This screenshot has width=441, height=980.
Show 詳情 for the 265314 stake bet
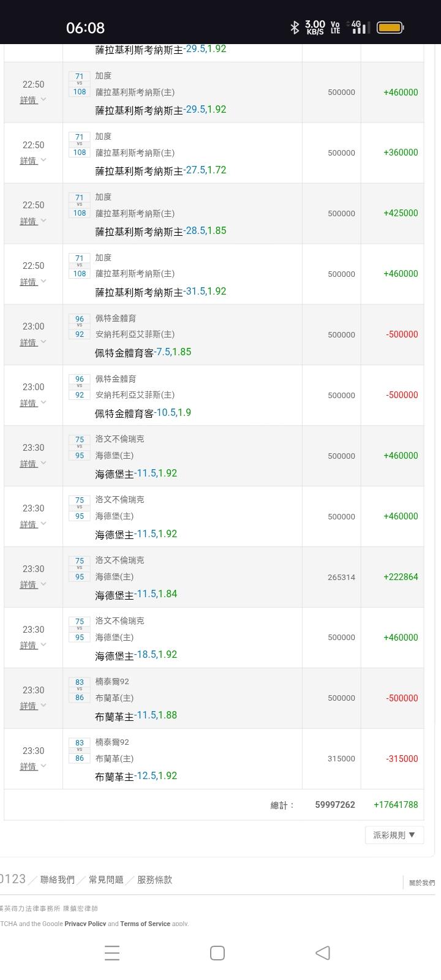[33, 585]
